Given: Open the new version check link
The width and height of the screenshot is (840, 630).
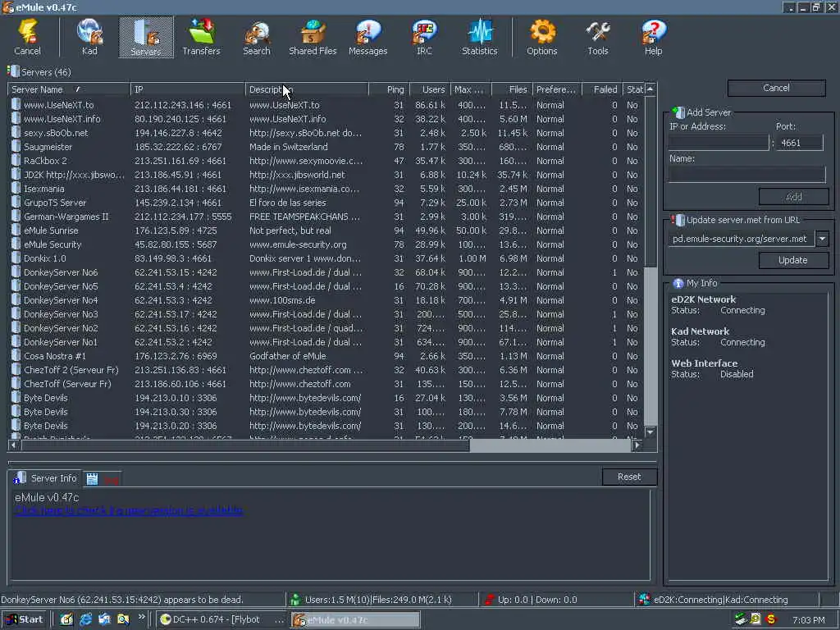Looking at the screenshot, I should point(129,510).
